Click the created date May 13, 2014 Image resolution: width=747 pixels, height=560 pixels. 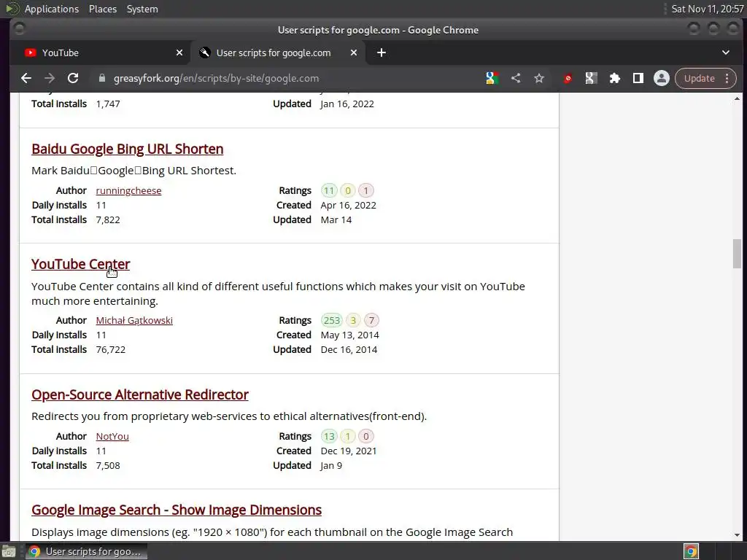click(349, 335)
